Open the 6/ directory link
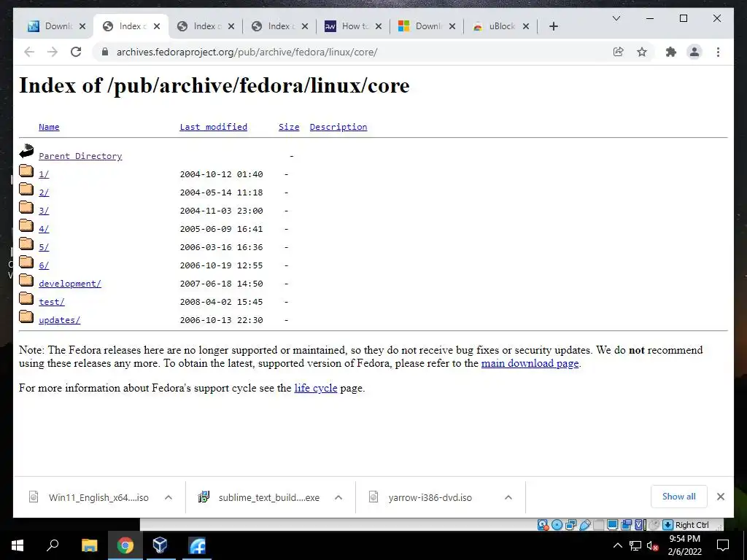 click(x=44, y=265)
